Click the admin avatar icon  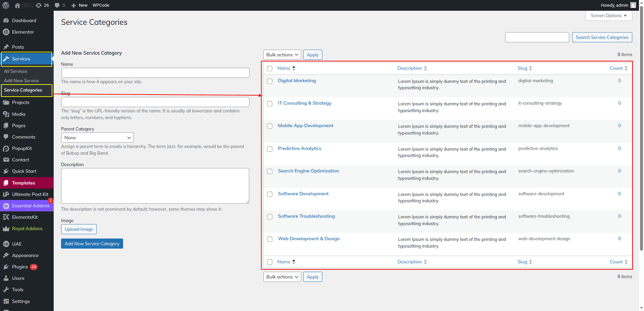[x=633, y=5]
